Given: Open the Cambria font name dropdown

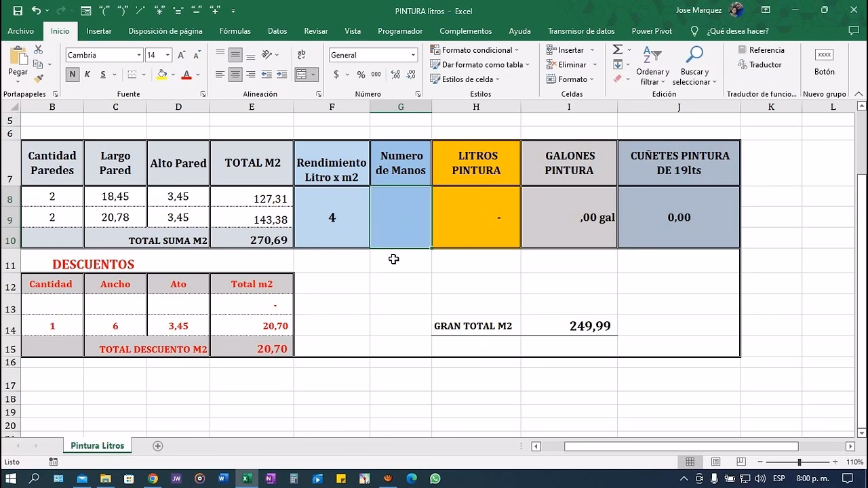Looking at the screenshot, I should coord(139,56).
